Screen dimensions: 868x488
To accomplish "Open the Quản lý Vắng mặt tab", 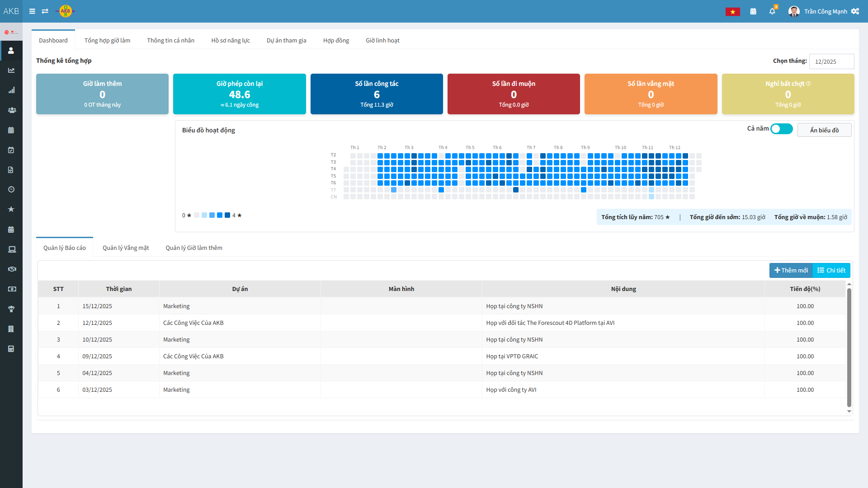I will pos(126,248).
